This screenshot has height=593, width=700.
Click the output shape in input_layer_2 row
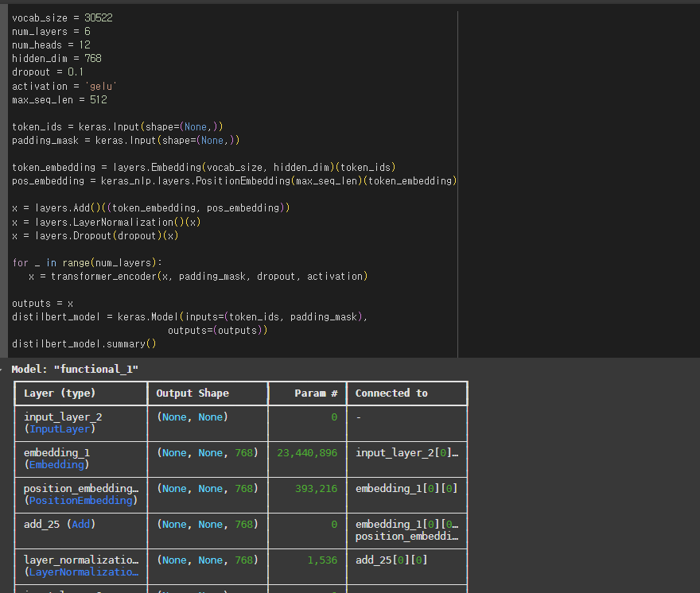coord(192,417)
